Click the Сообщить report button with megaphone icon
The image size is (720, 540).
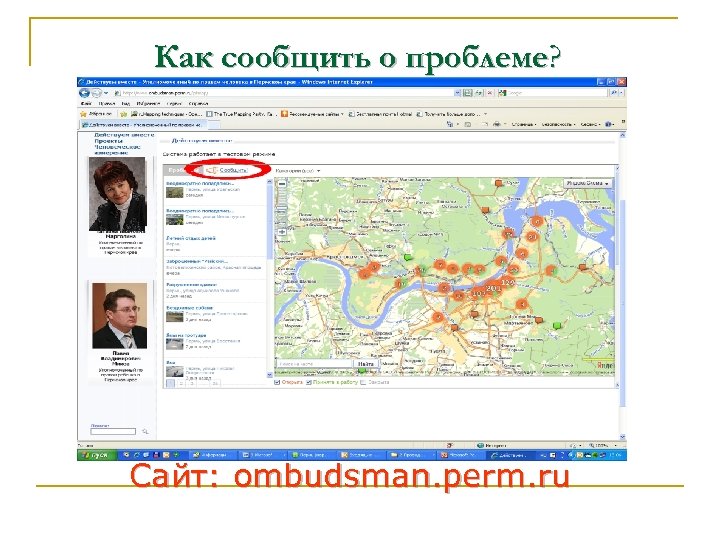click(227, 170)
